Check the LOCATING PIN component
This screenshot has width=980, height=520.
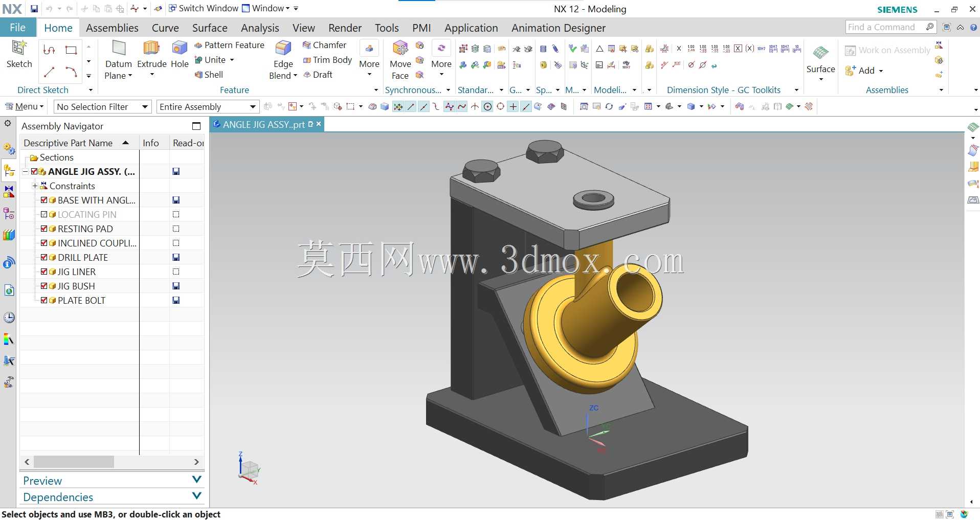[x=44, y=214]
